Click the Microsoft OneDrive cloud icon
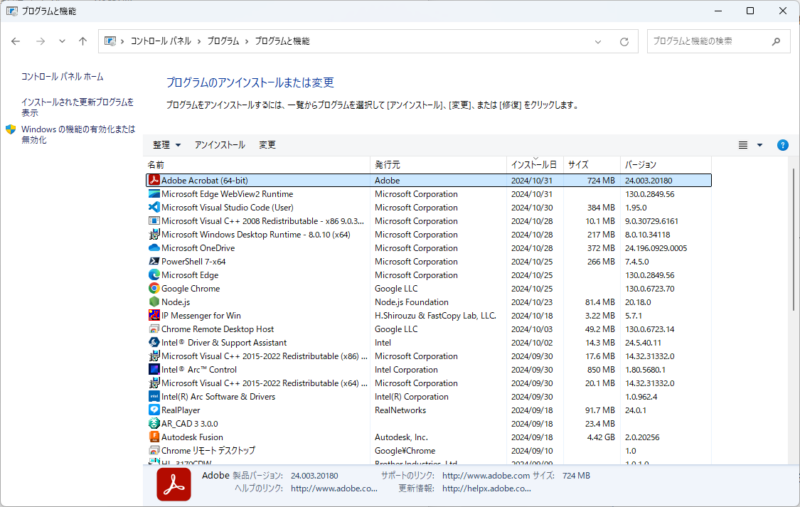The height and width of the screenshot is (507, 800). pyautogui.click(x=154, y=248)
